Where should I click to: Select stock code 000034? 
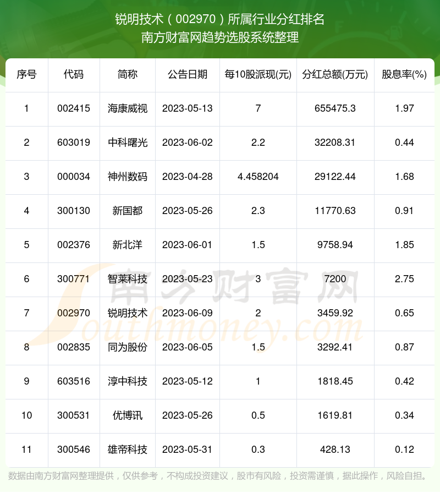[x=74, y=177]
